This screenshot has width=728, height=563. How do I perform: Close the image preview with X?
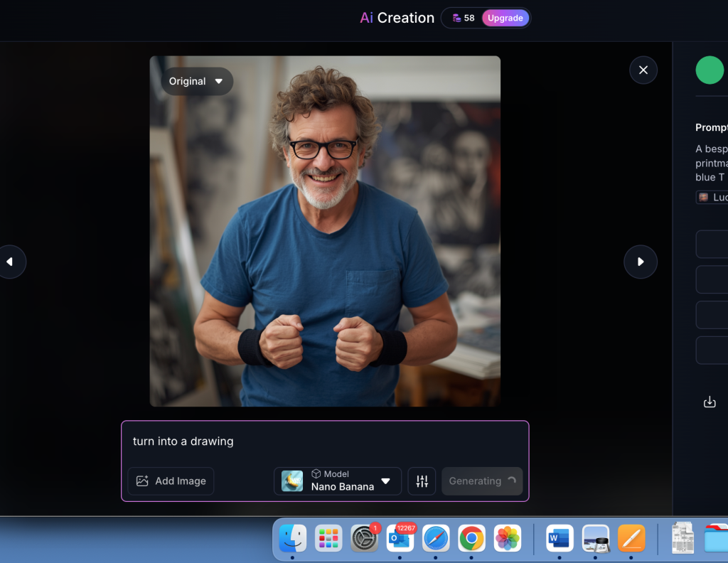pyautogui.click(x=643, y=70)
